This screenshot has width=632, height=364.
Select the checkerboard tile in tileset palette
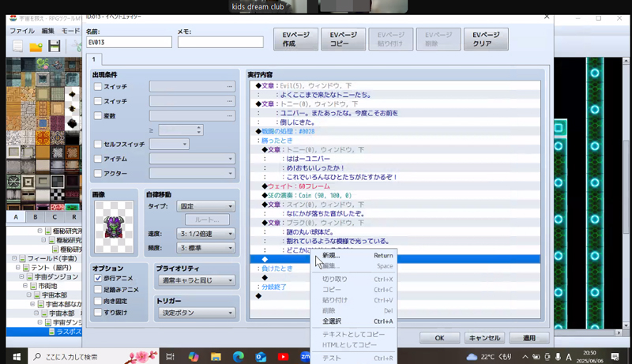click(x=58, y=196)
